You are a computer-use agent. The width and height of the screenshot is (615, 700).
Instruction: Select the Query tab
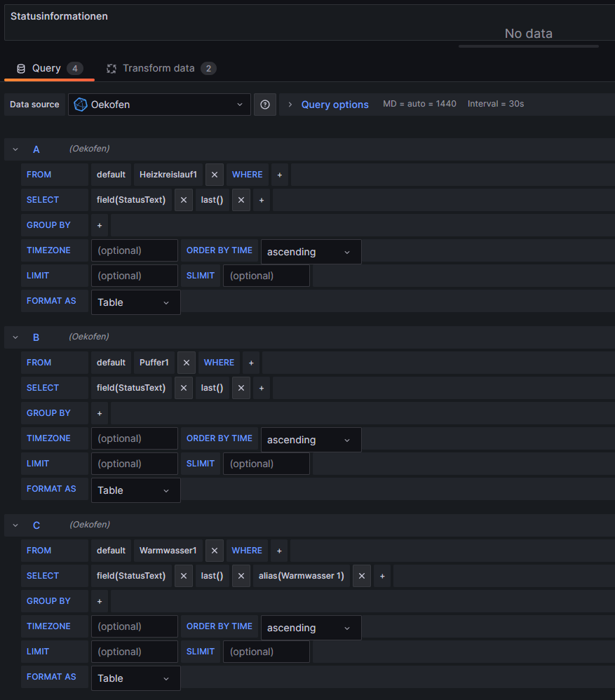46,68
